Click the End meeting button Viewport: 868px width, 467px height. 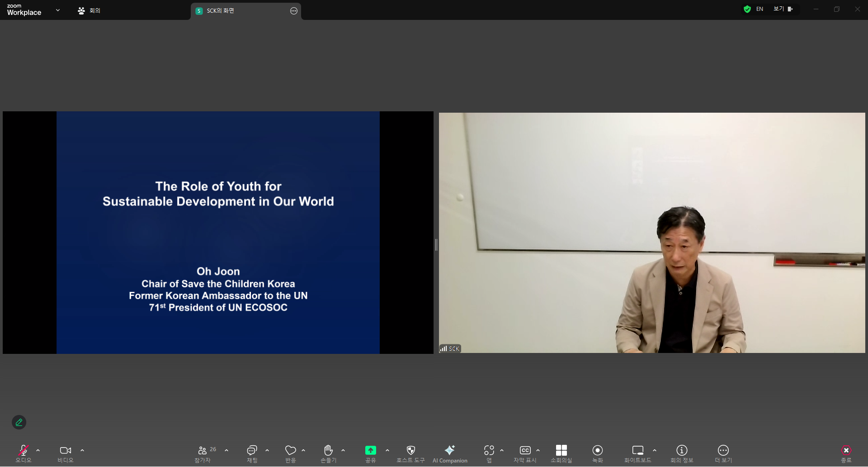(x=846, y=453)
